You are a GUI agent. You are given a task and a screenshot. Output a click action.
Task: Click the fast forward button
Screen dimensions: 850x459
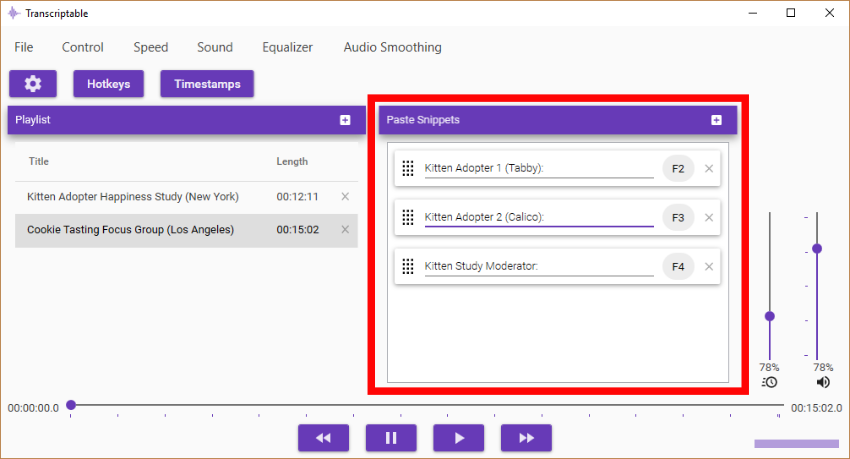click(526, 438)
